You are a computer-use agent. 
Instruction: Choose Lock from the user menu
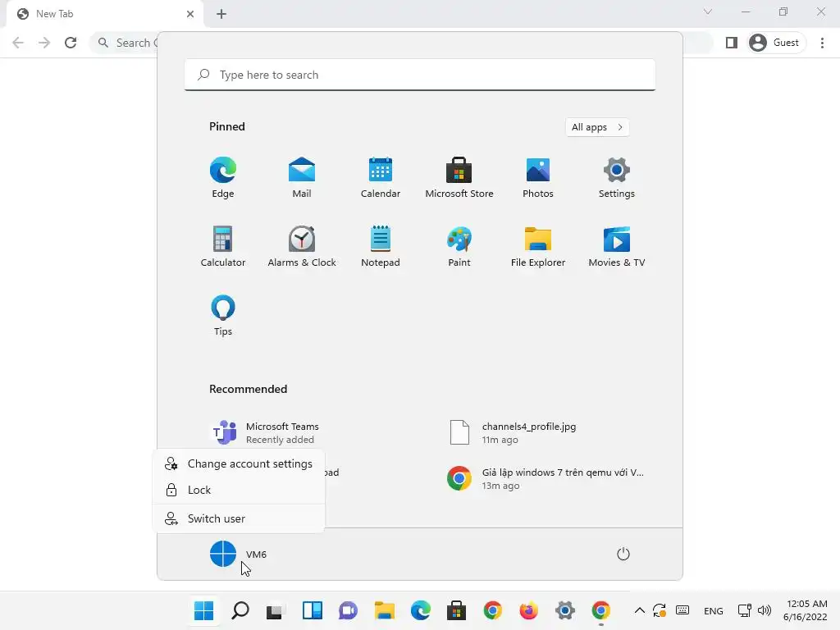[239, 491]
